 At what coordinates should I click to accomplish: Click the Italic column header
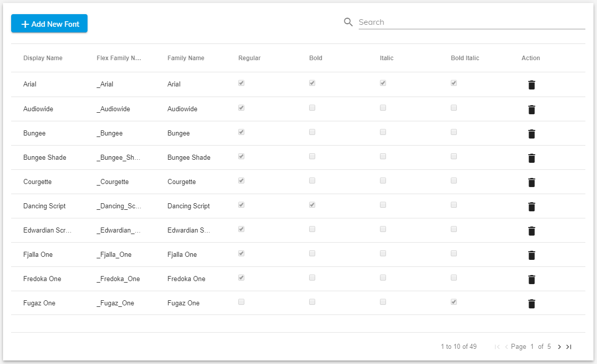387,58
